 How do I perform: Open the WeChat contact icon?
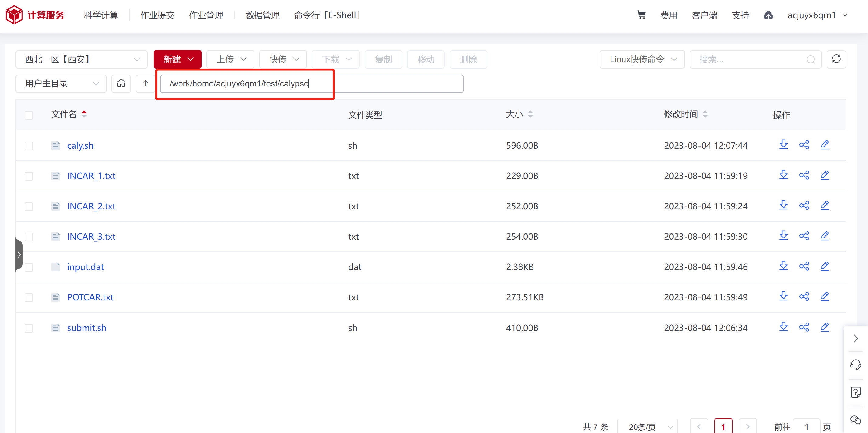coord(856,420)
